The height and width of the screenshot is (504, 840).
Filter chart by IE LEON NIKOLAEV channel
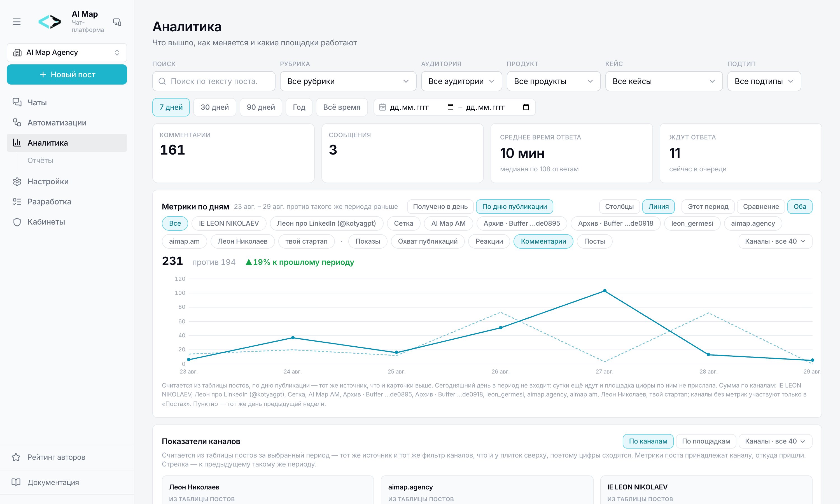click(228, 223)
